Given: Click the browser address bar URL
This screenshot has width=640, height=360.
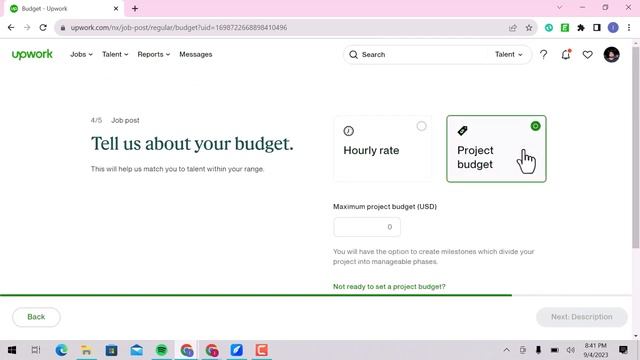Looking at the screenshot, I should point(179,28).
